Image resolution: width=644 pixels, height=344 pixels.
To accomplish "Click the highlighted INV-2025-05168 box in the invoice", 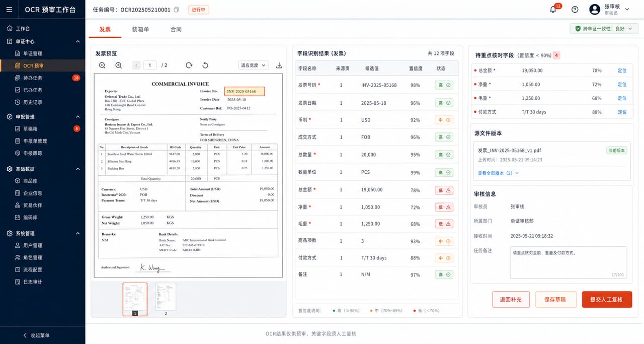I will (x=245, y=91).
